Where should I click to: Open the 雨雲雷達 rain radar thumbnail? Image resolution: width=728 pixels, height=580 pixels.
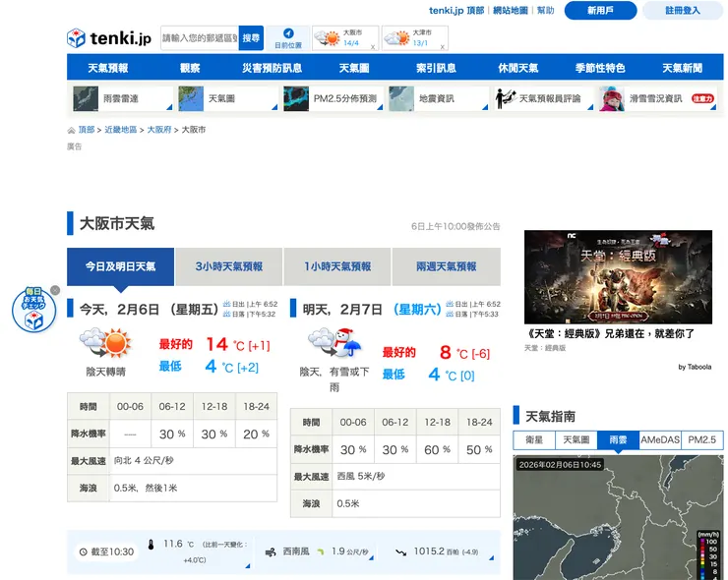[x=86, y=98]
